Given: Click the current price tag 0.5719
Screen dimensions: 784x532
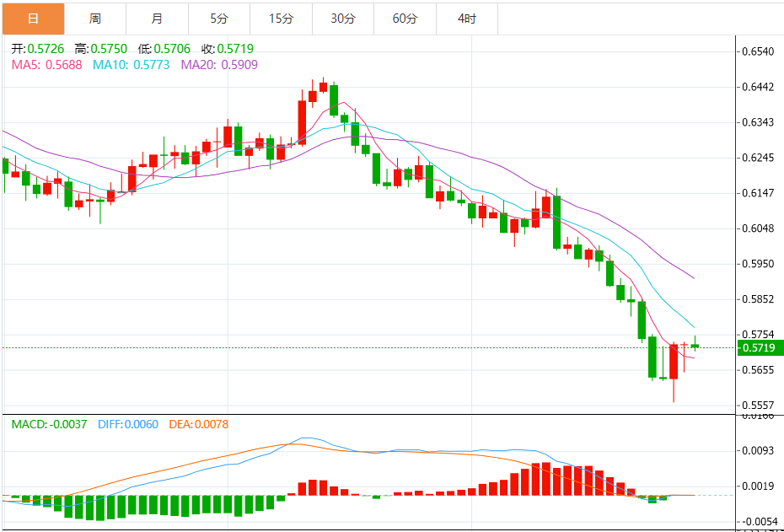Looking at the screenshot, I should (760, 347).
